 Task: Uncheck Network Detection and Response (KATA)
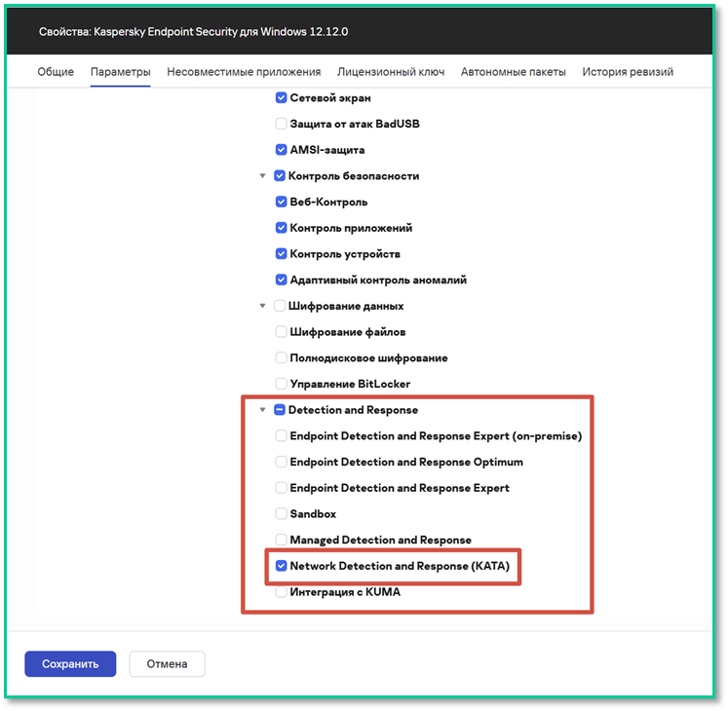tap(281, 566)
